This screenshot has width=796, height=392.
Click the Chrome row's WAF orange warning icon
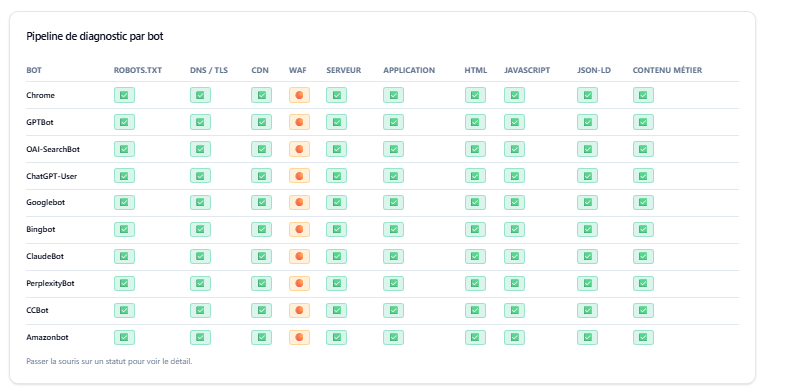[300, 95]
